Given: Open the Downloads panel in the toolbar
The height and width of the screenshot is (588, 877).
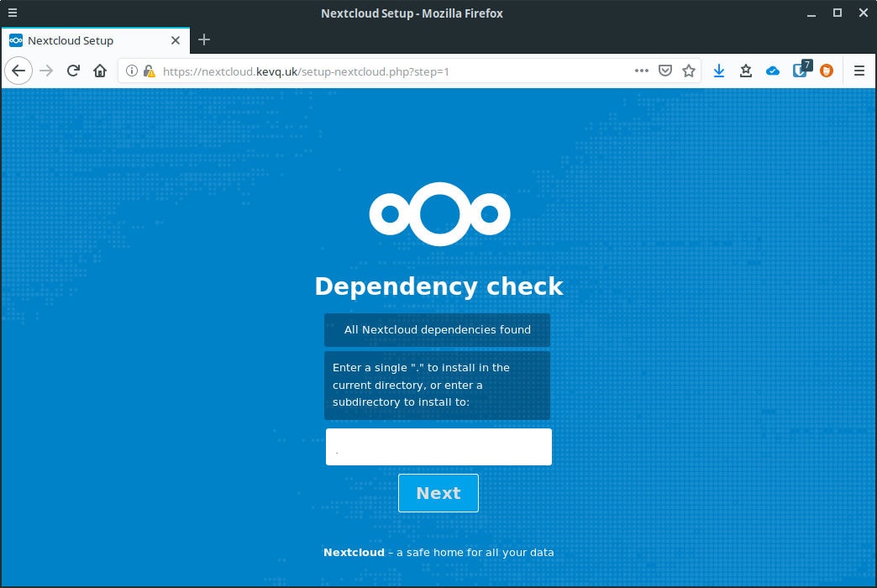Looking at the screenshot, I should (x=719, y=71).
